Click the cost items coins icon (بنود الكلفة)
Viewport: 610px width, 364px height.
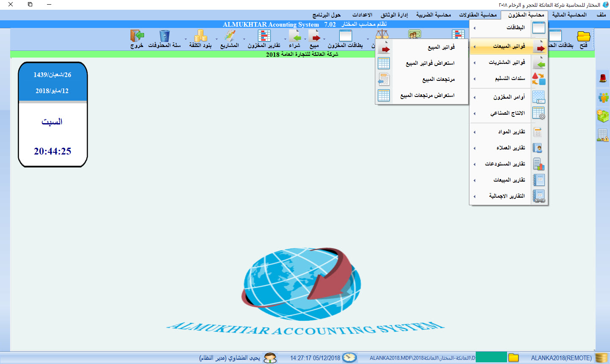pos(200,36)
